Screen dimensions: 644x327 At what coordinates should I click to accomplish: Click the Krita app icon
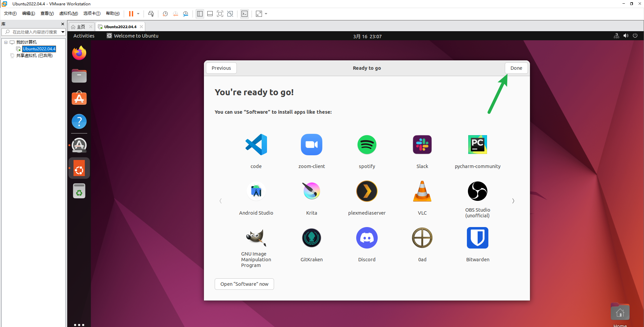(x=312, y=191)
